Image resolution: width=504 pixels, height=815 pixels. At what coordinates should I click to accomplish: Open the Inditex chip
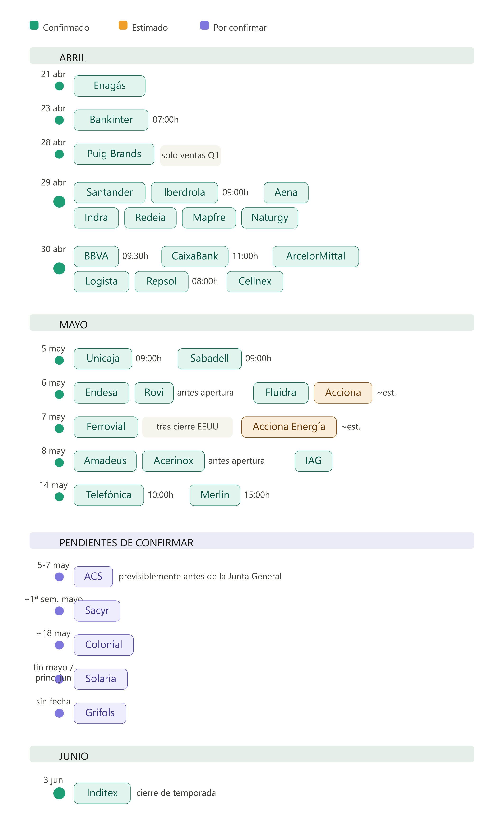click(102, 793)
